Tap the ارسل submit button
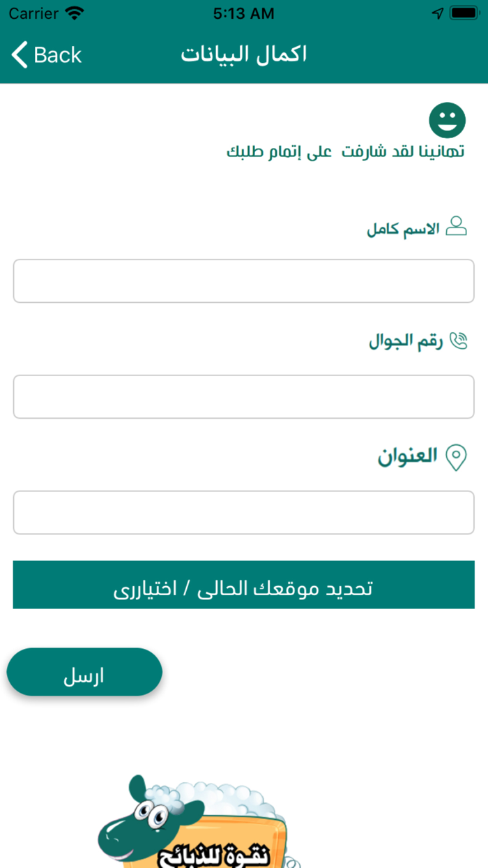The height and width of the screenshot is (868, 488). pos(84,671)
